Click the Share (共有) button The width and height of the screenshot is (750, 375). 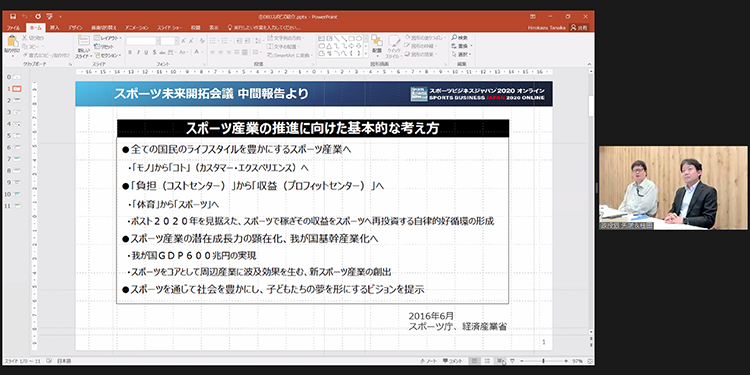580,28
